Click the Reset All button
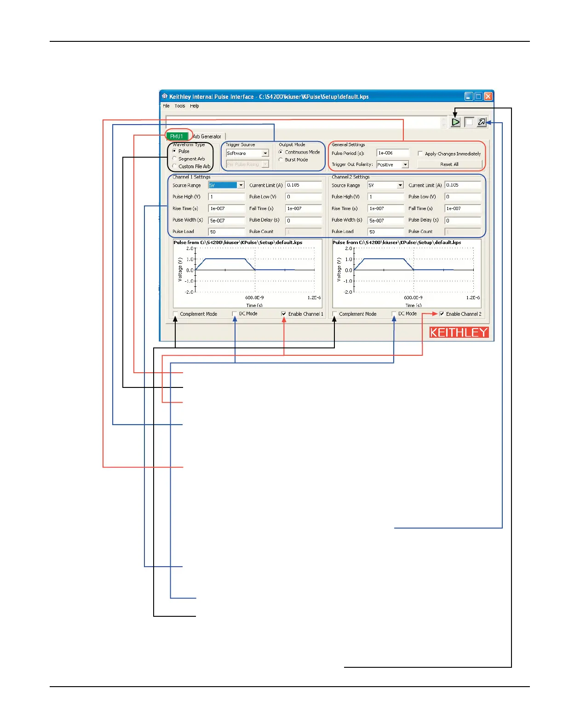The height and width of the screenshot is (728, 563). (449, 164)
